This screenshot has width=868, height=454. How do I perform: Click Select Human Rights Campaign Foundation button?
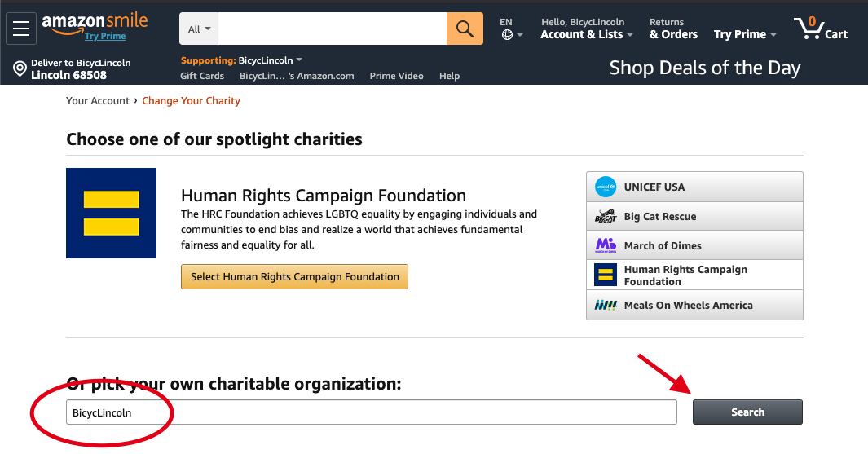[294, 277]
